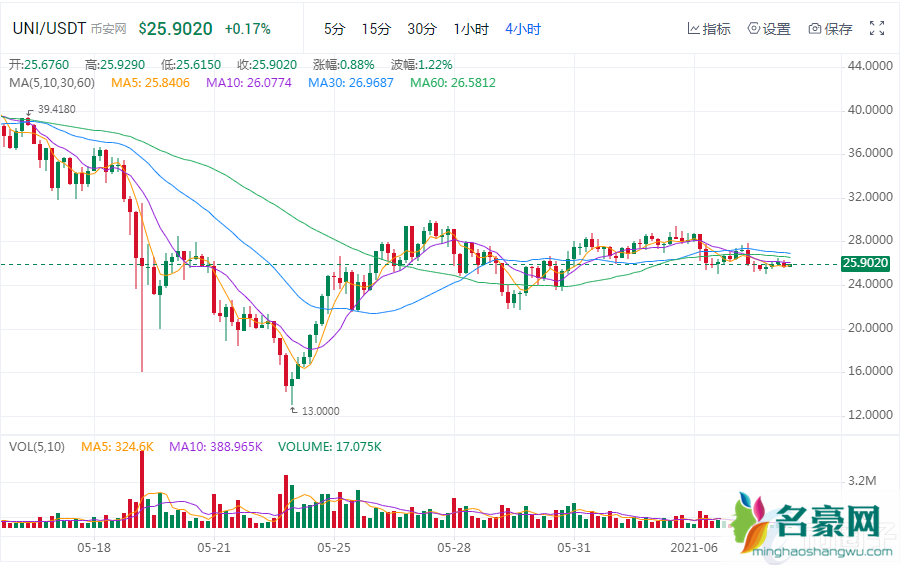The width and height of the screenshot is (901, 565).
Task: Click the $25.9020 current price
Action: click(176, 29)
